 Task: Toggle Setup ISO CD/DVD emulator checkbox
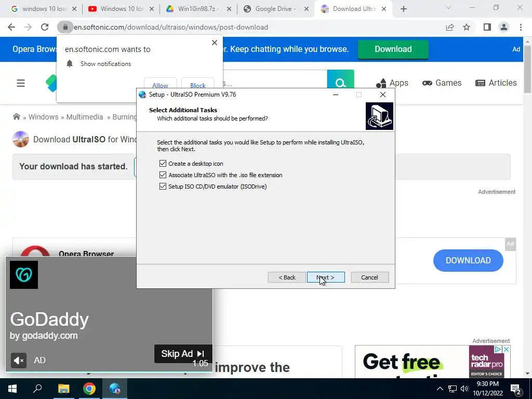point(163,187)
